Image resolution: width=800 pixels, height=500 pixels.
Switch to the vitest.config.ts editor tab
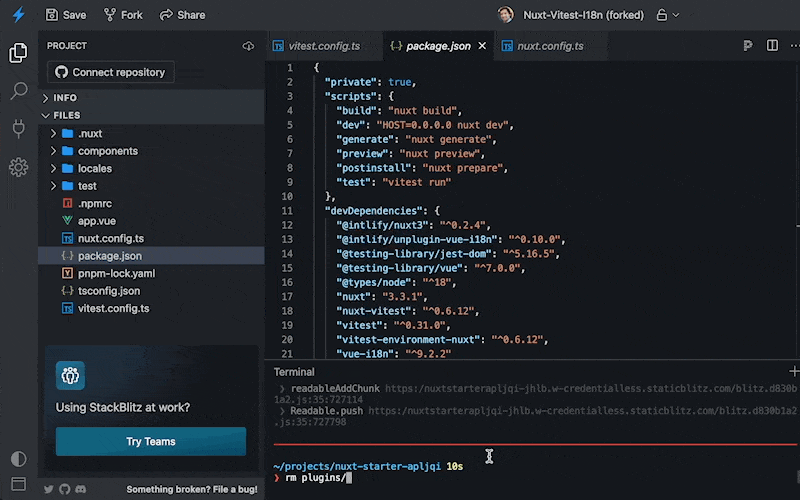(324, 46)
